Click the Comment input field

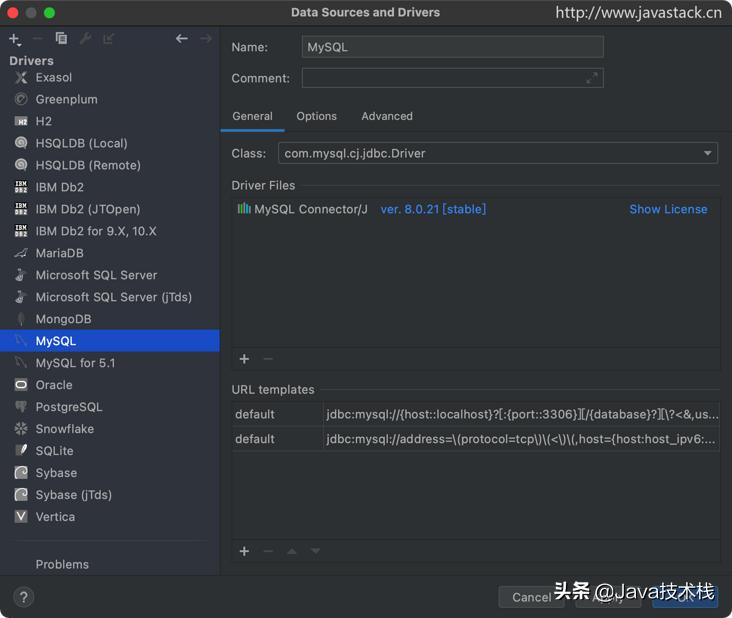point(452,78)
